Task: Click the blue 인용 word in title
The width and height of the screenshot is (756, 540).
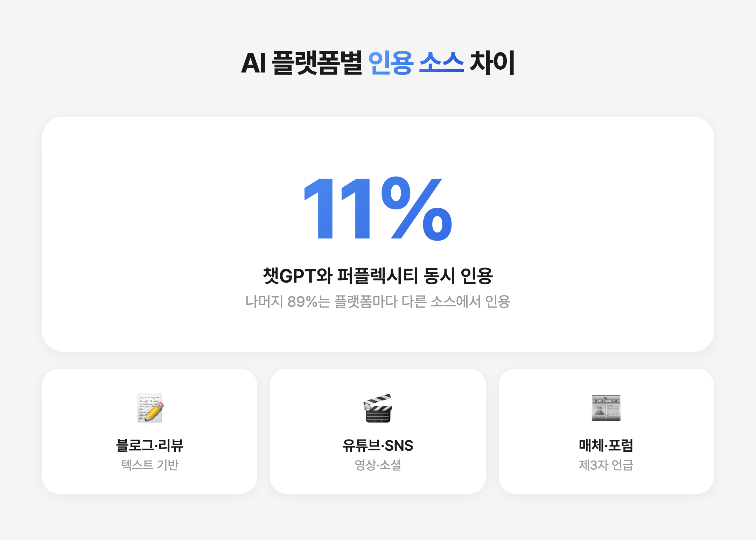Action: (391, 63)
